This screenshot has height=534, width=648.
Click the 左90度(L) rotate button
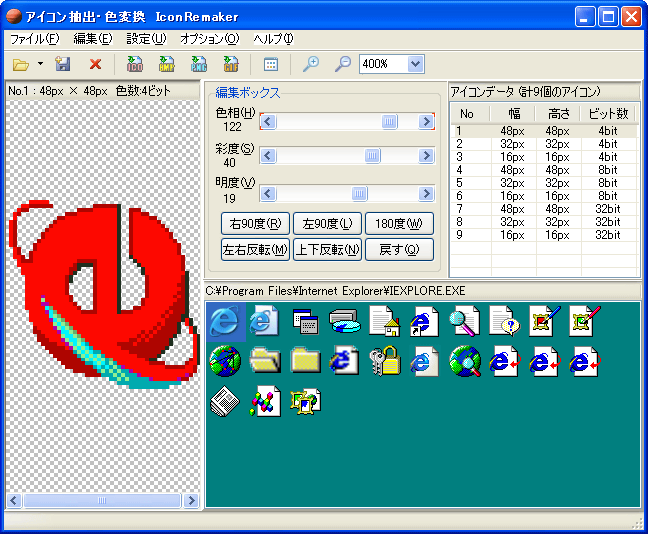tap(327, 224)
